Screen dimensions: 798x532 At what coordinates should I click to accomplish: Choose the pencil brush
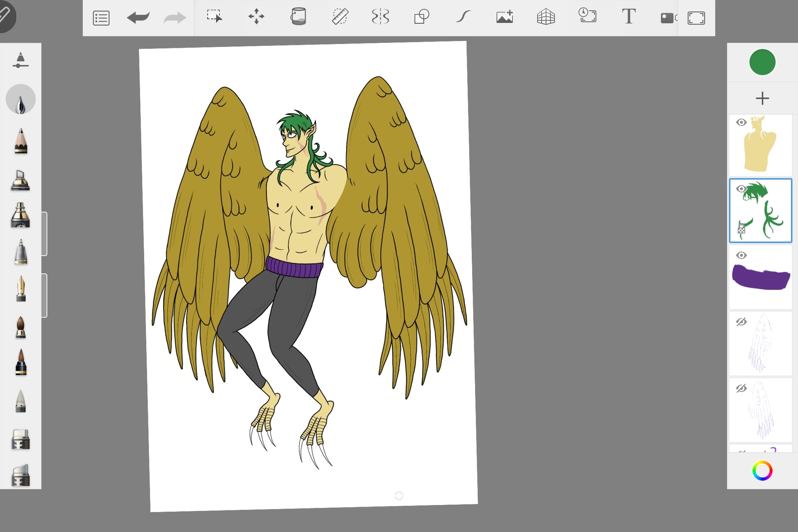tap(20, 141)
